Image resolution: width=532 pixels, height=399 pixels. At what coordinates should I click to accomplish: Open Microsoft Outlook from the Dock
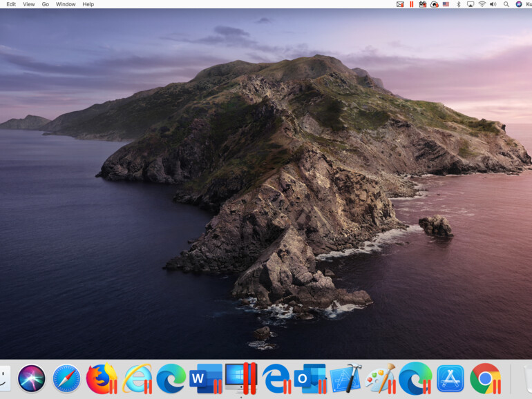coord(310,378)
